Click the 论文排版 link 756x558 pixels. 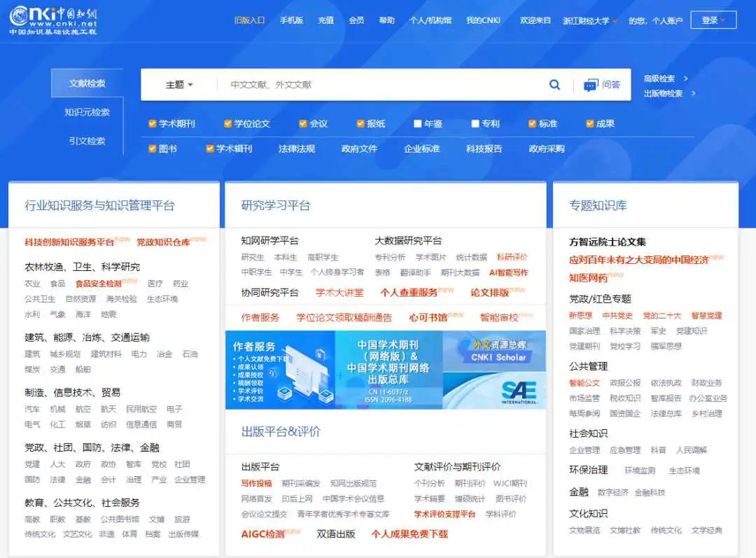pos(489,293)
